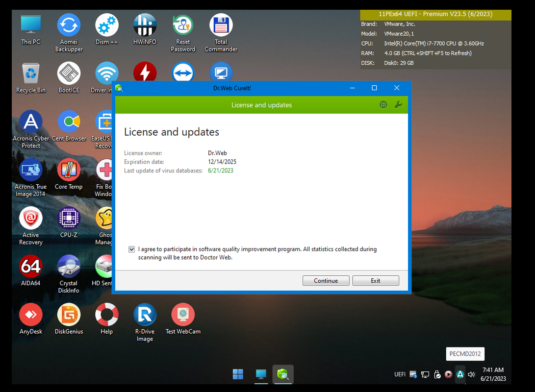The height and width of the screenshot is (392, 535).
Task: Select the Core Temp desktop icon
Action: pos(69,174)
